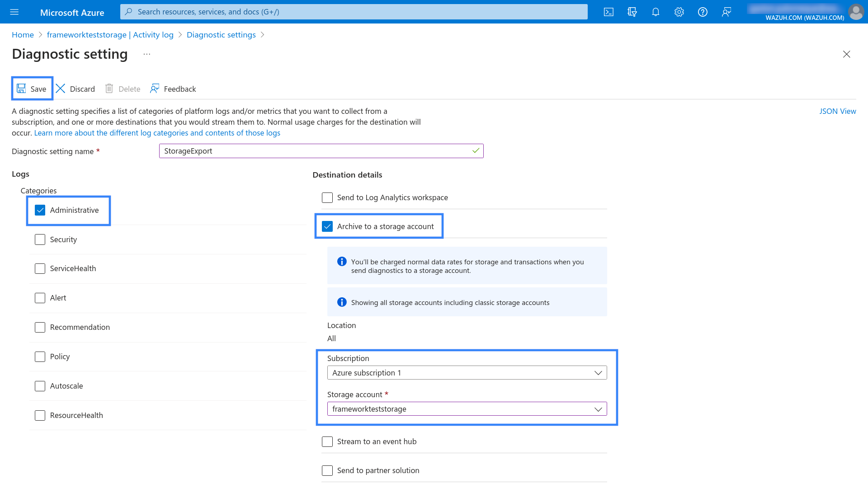868x488 pixels.
Task: Open Directories and subscriptions filter icon
Action: pyautogui.click(x=632, y=12)
